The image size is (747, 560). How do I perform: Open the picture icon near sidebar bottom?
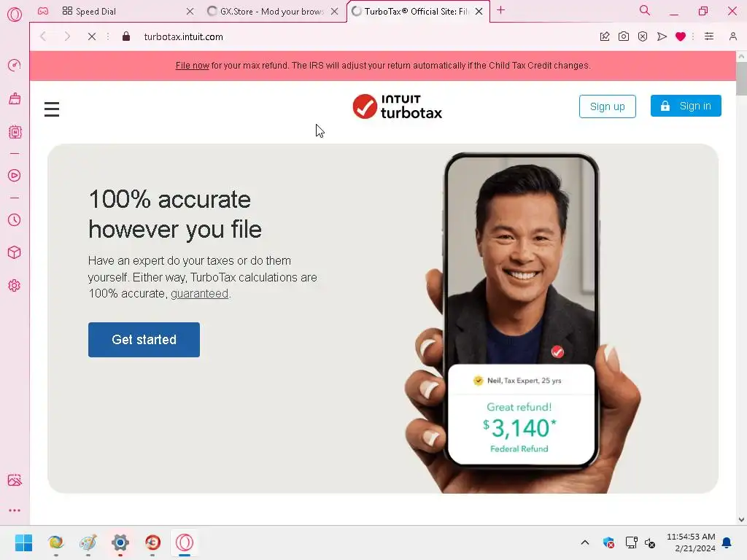point(15,480)
